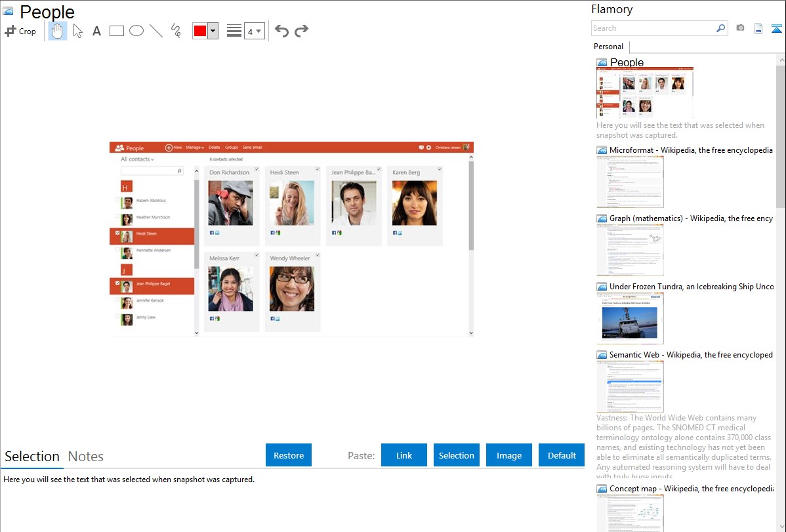This screenshot has width=786, height=532.
Task: Pick the rectangle drawing tool
Action: point(116,31)
